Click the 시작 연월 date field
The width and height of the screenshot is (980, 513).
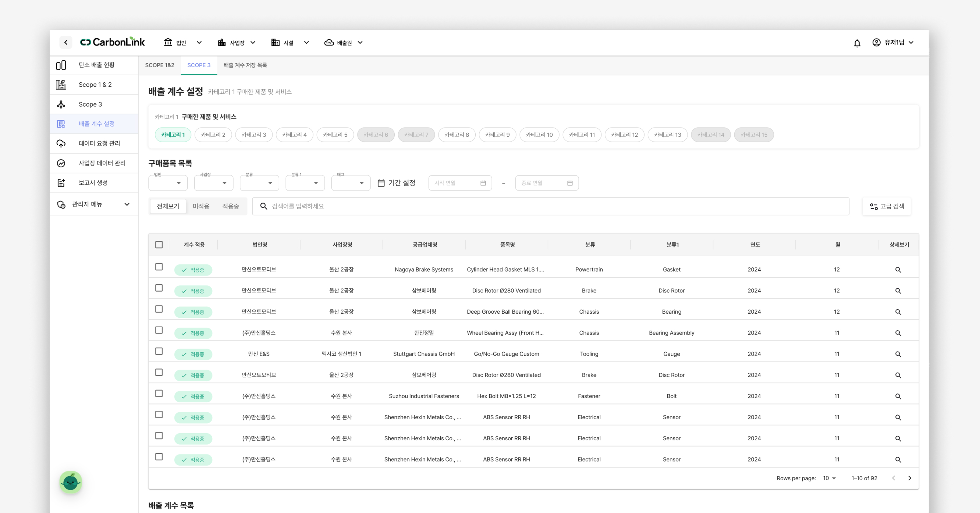click(x=460, y=183)
